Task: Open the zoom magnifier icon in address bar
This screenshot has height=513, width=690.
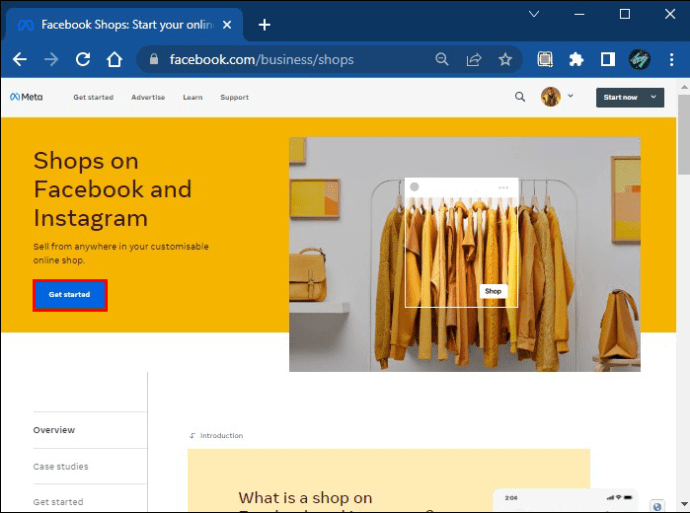Action: [442, 59]
